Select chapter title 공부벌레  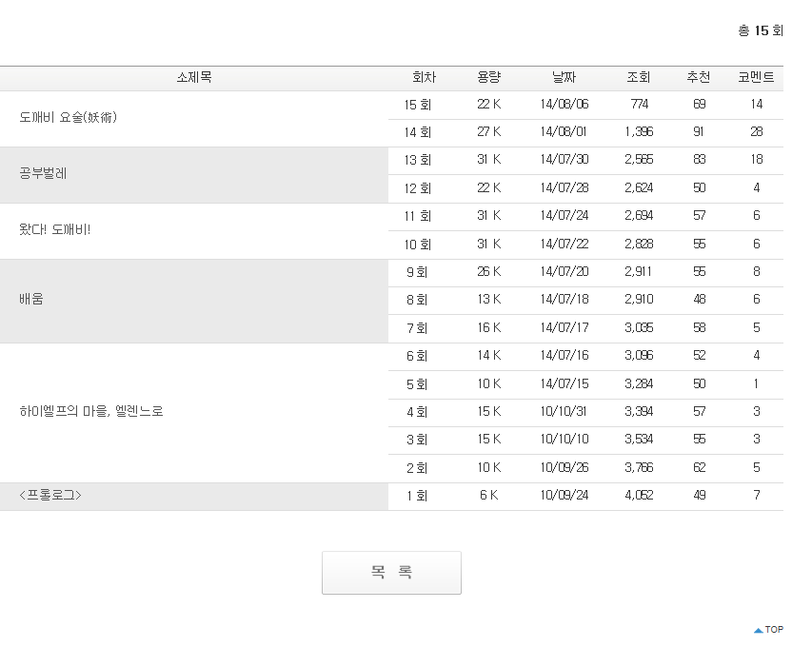tap(43, 174)
